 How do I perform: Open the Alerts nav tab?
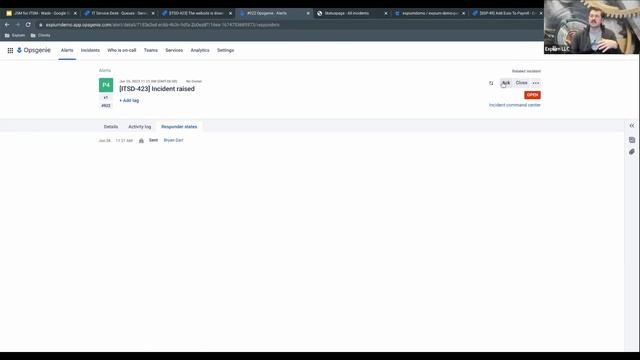click(67, 50)
